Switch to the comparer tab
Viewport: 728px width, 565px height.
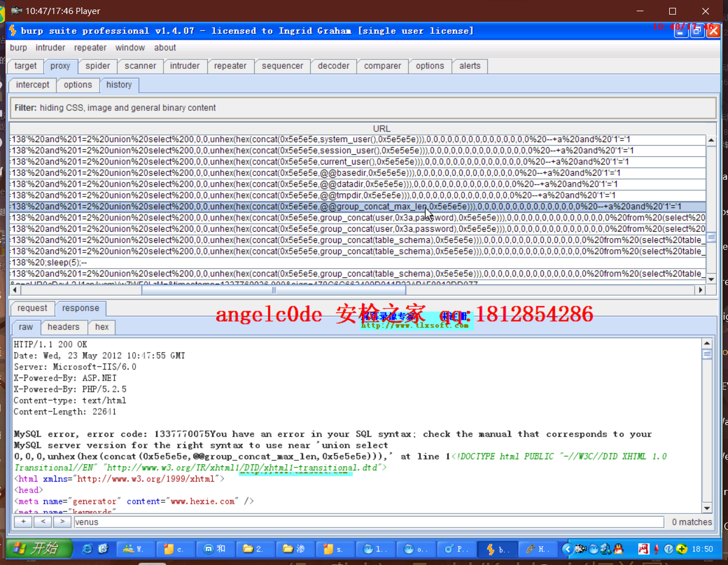[382, 66]
